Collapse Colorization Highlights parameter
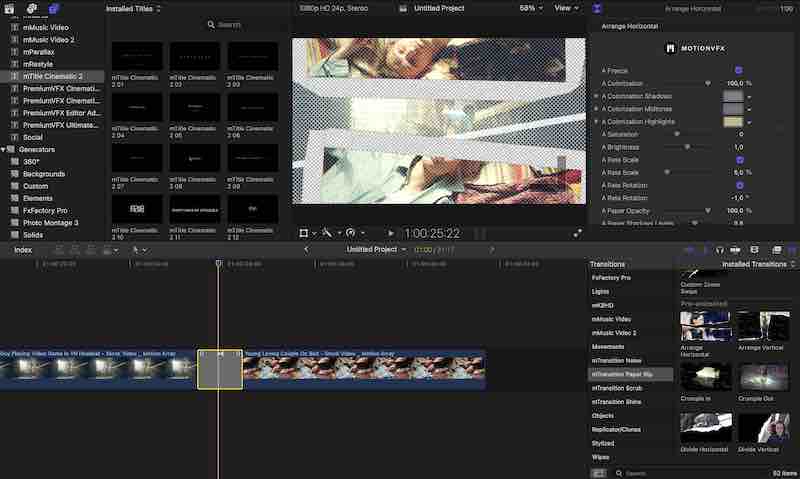Image resolution: width=800 pixels, height=479 pixels. pos(596,121)
